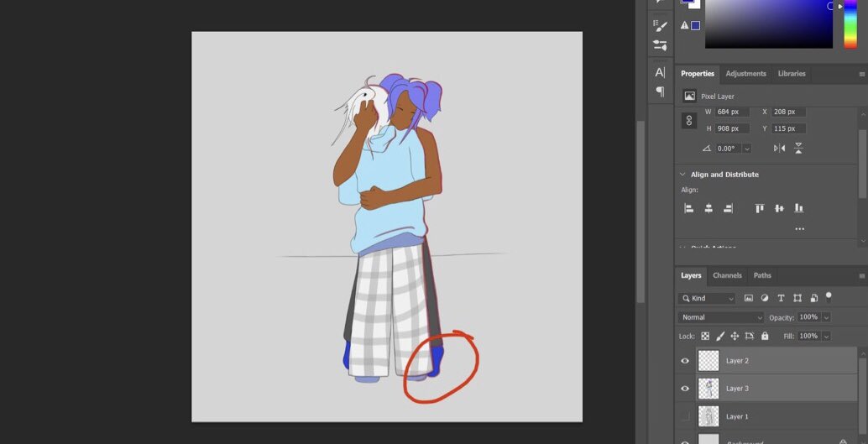
Task: Open the Layers panel menu
Action: pyautogui.click(x=862, y=275)
